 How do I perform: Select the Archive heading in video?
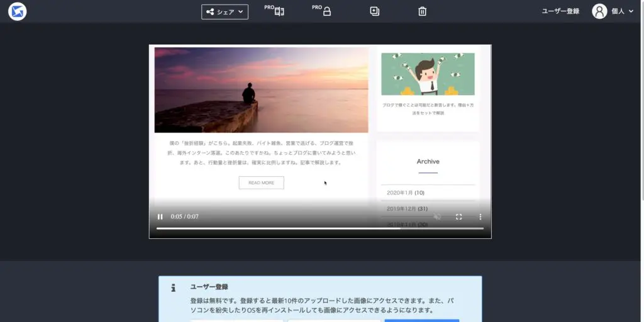tap(428, 162)
